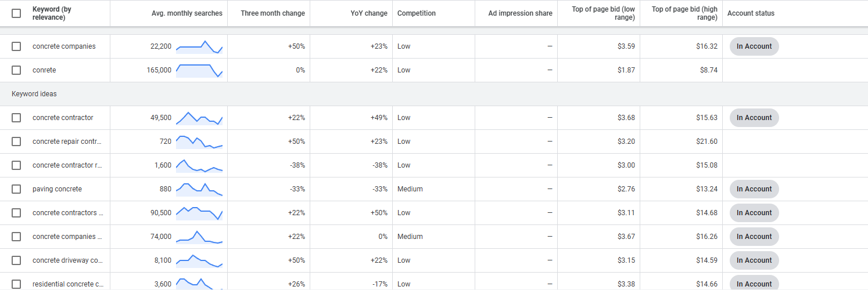View trend chart for concrete driveway keyword
This screenshot has width=868, height=290.
[199, 260]
